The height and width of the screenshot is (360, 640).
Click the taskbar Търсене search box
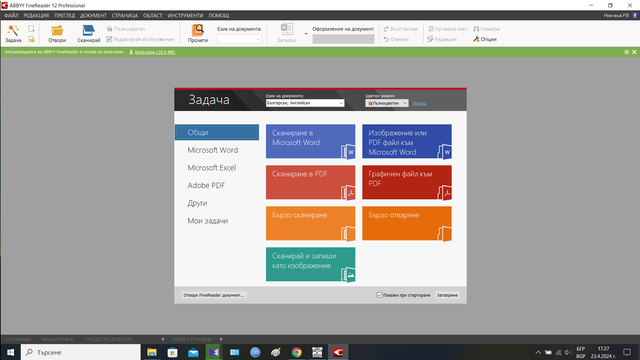(80, 352)
